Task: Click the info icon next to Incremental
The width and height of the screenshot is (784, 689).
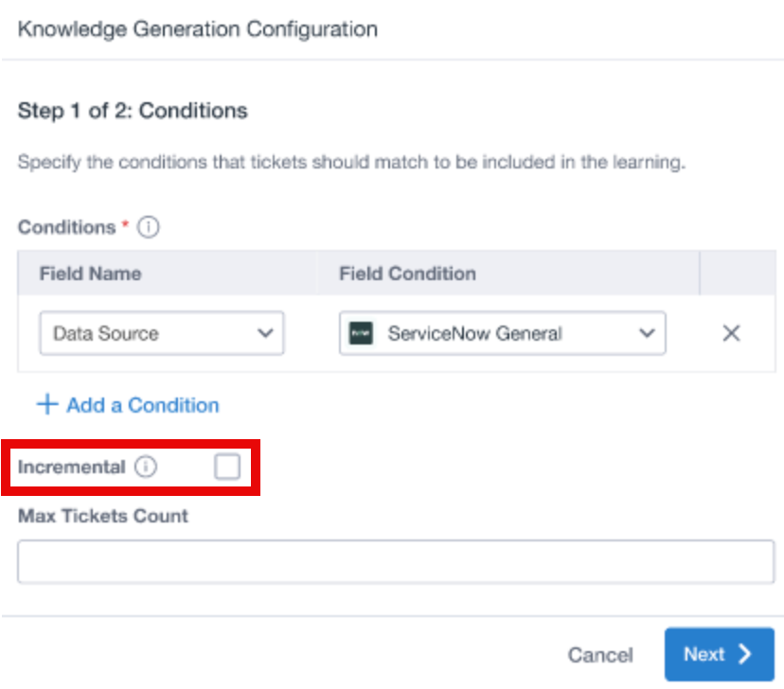Action: (x=146, y=467)
